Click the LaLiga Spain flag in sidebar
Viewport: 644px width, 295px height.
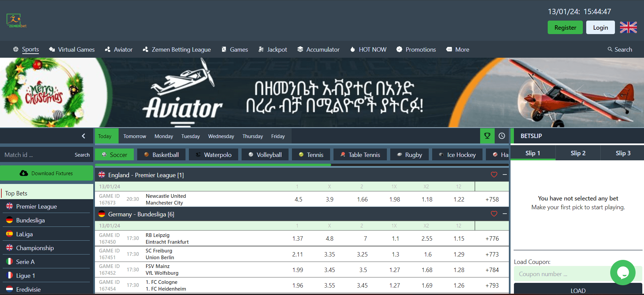[9, 234]
